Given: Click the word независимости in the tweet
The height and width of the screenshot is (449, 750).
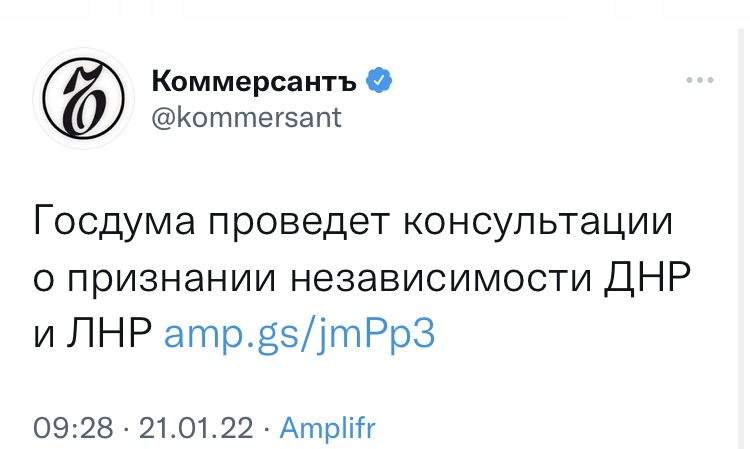Looking at the screenshot, I should coord(441,278).
